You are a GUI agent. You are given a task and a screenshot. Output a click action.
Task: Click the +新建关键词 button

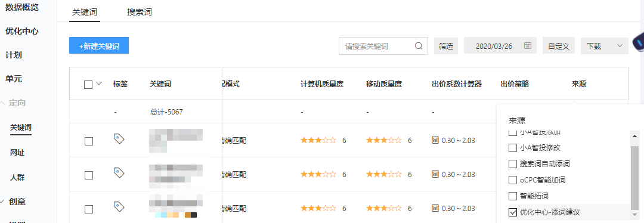pyautogui.click(x=99, y=45)
